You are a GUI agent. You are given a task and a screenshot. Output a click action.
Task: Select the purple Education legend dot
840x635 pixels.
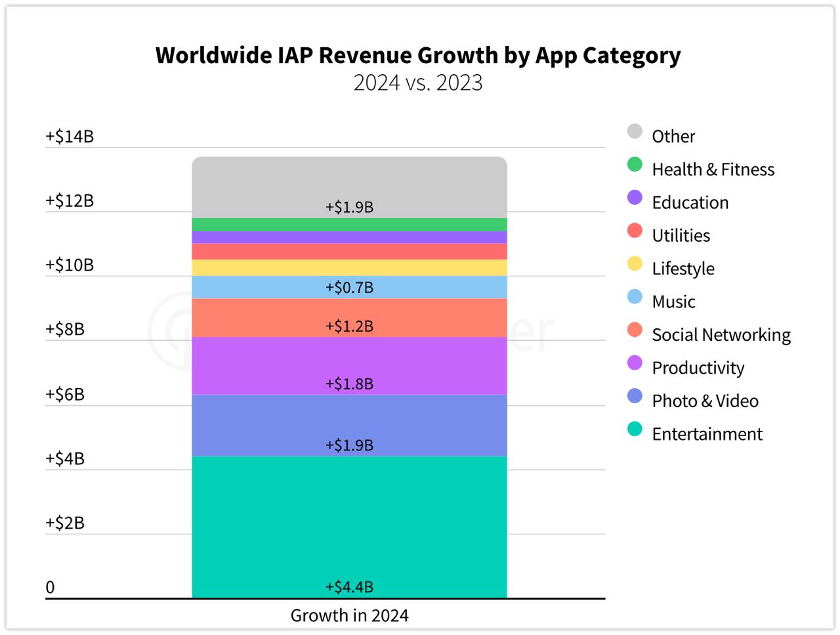point(635,197)
